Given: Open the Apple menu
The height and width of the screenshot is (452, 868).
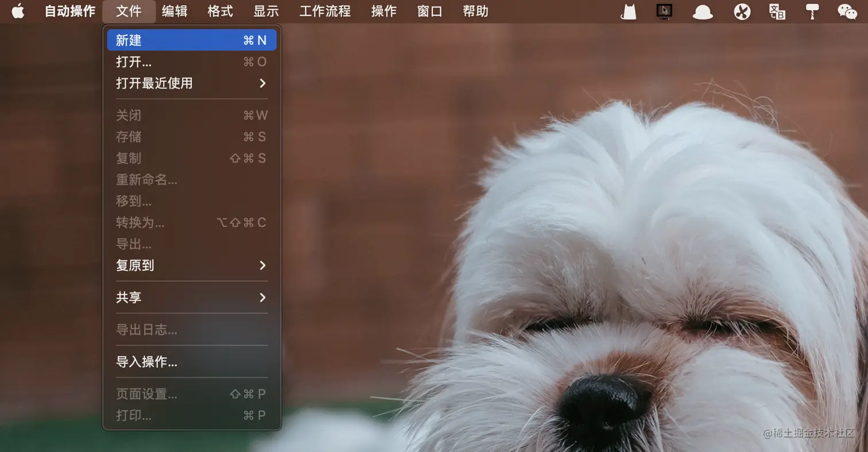Looking at the screenshot, I should pos(18,11).
